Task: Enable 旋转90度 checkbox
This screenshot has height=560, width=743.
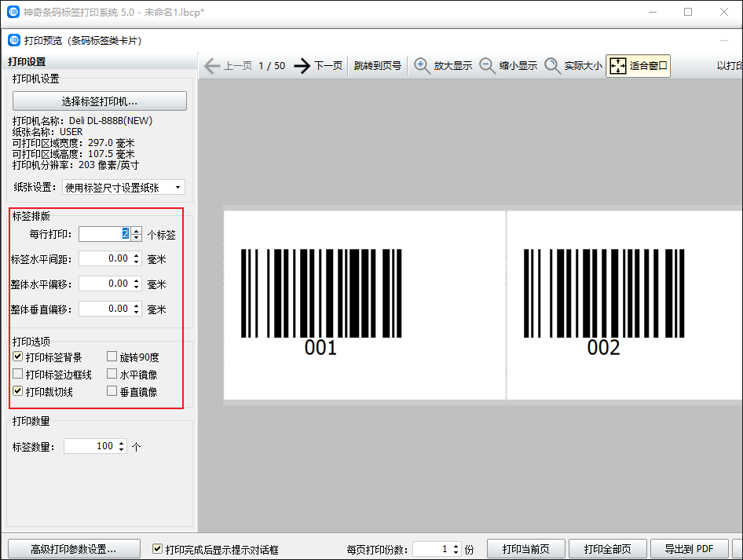Action: click(x=112, y=357)
